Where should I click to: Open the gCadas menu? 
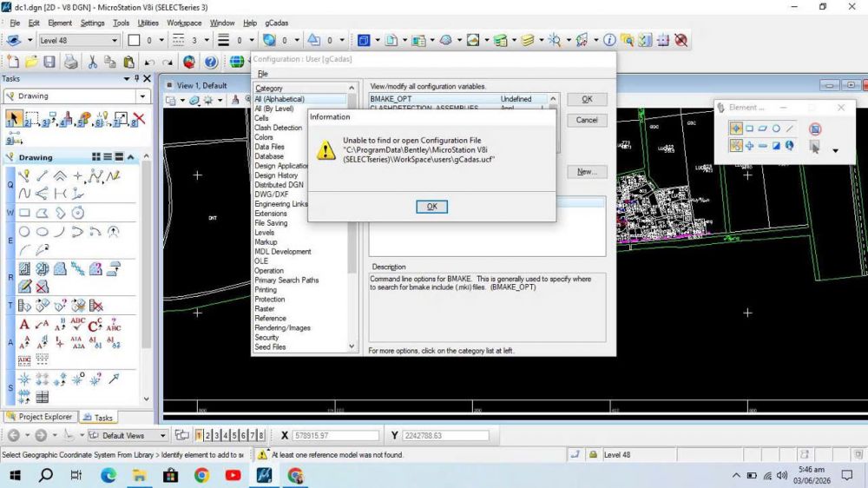[x=276, y=23]
